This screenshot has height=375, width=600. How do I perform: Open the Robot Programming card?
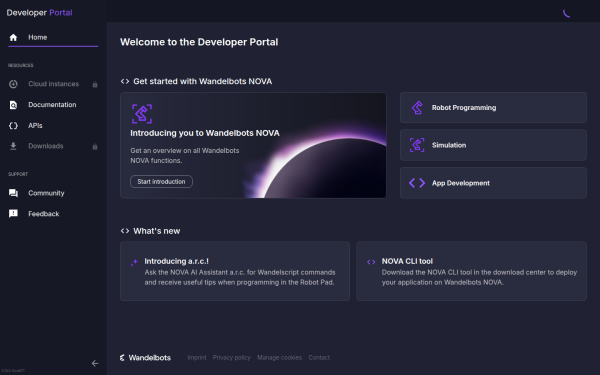493,108
